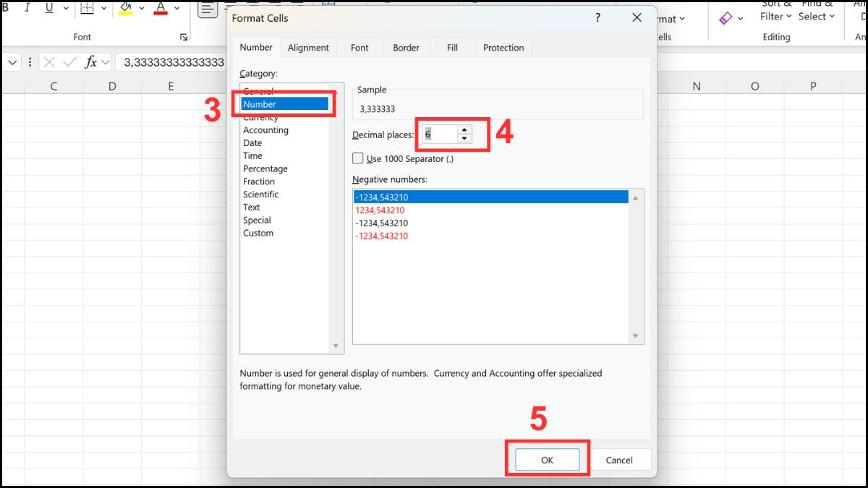Screen dimensions: 868x488
Task: Select the black -1234,543210 negative format
Action: (x=383, y=223)
